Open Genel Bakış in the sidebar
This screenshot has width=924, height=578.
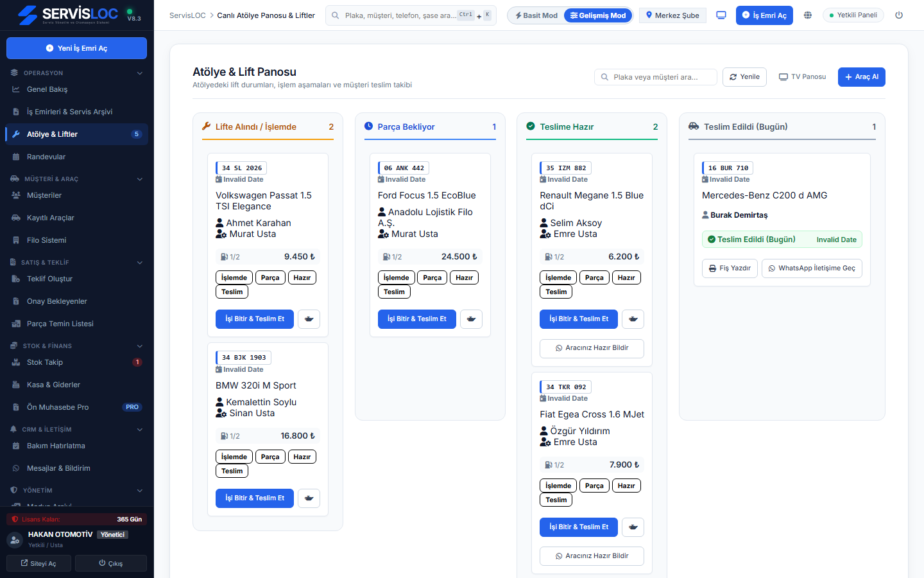tap(77, 89)
